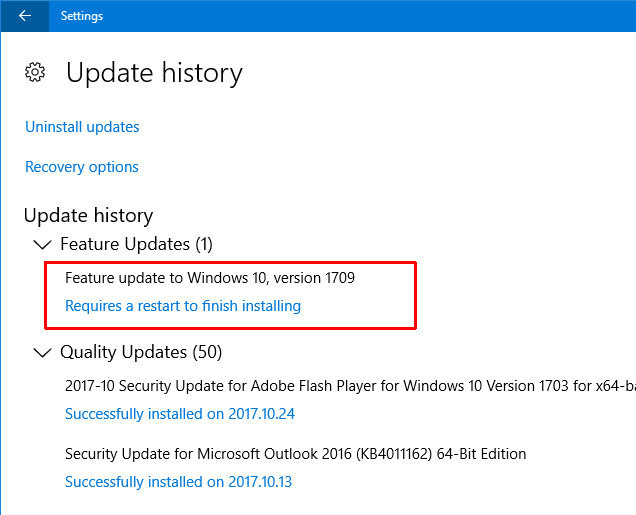Click the Update history page title
Screen dimensions: 636x515
click(154, 73)
